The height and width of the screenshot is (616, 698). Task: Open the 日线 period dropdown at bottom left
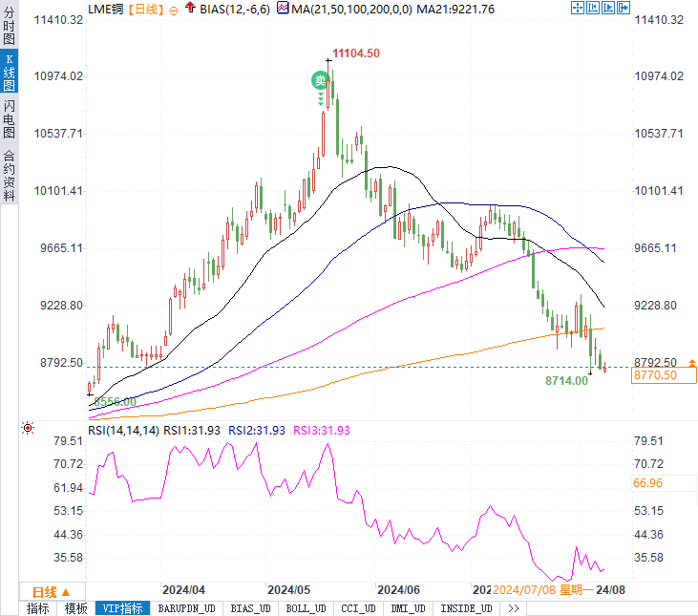[53, 592]
